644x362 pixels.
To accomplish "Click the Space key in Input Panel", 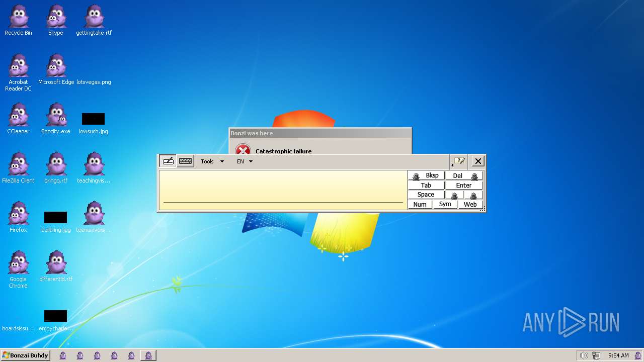I will 426,195.
